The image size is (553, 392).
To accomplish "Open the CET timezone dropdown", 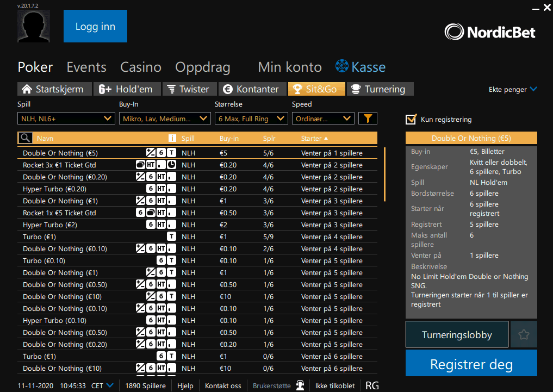I will click(102, 385).
